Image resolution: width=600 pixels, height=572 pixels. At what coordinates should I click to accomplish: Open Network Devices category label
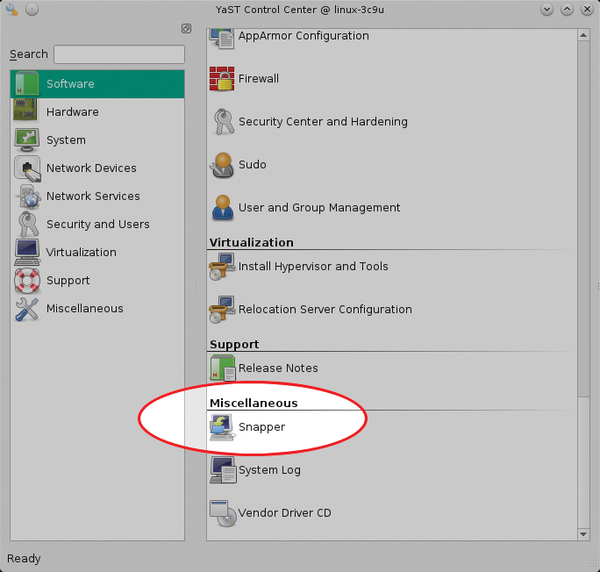coord(91,168)
